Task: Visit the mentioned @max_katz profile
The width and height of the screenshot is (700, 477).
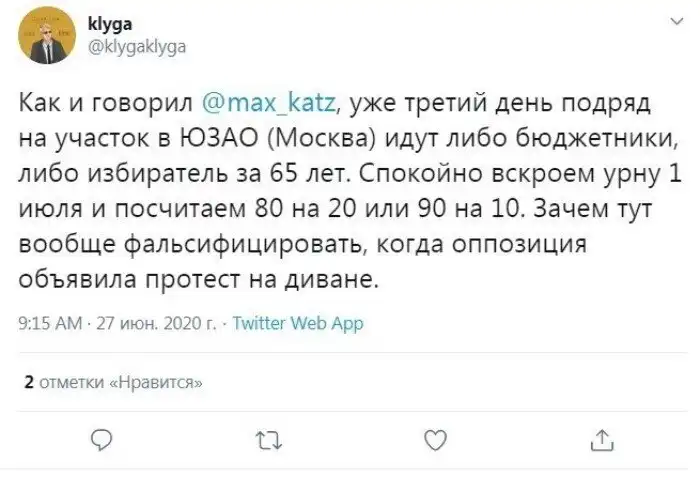Action: pyautogui.click(x=271, y=102)
